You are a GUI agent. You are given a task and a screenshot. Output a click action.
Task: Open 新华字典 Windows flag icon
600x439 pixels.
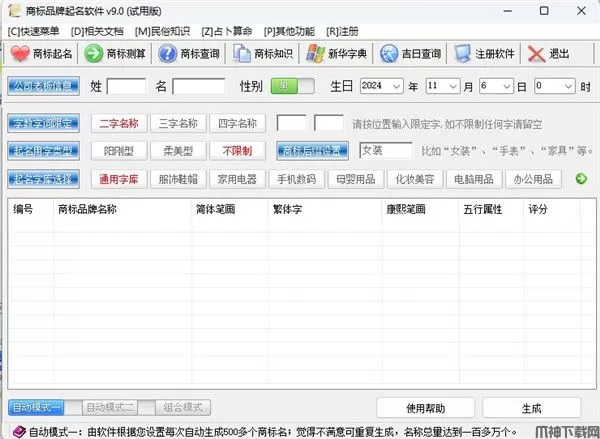315,54
